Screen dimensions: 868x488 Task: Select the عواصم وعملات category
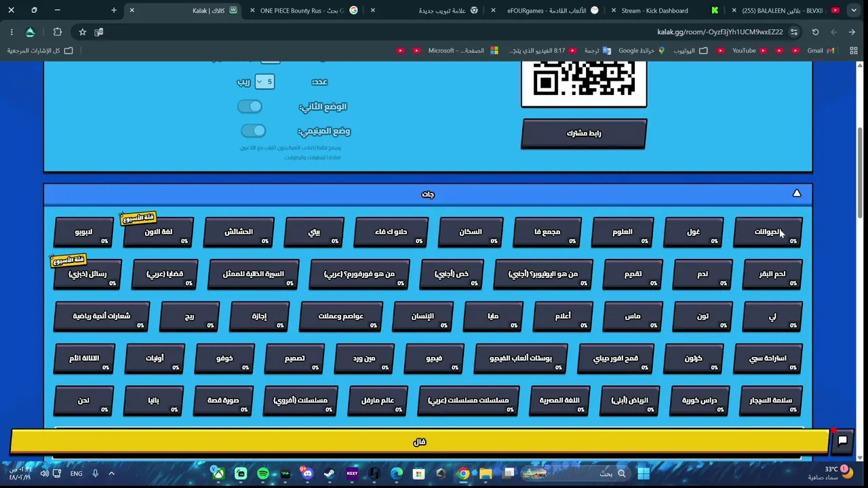[x=341, y=317]
